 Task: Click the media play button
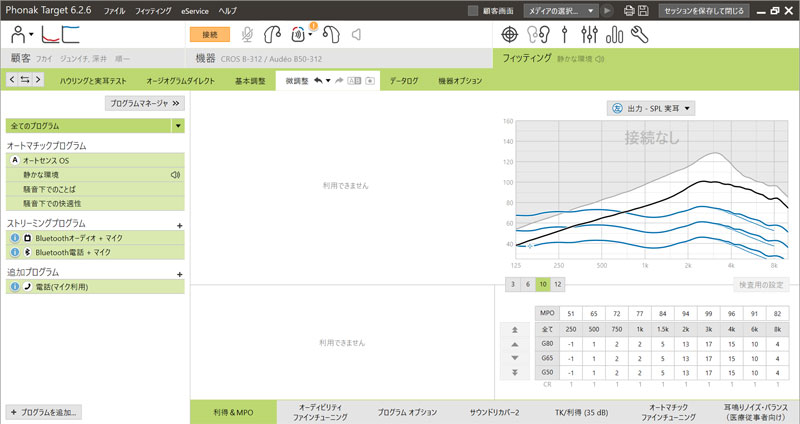(x=607, y=11)
